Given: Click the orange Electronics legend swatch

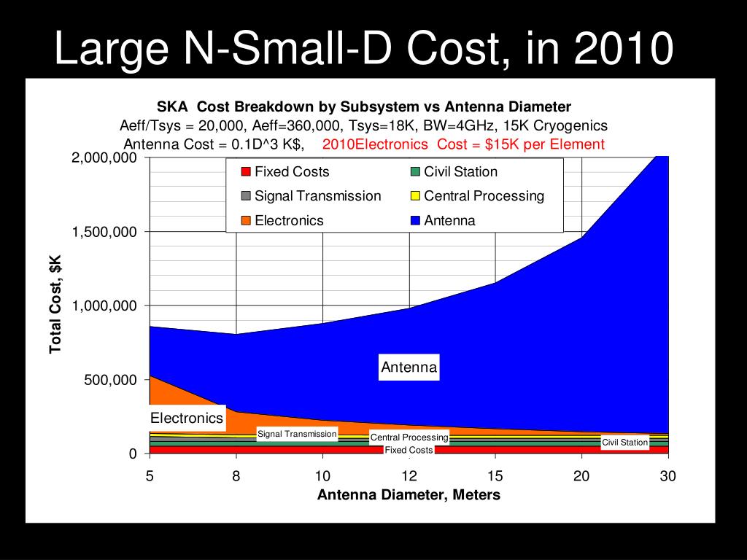Looking at the screenshot, I should tap(246, 220).
